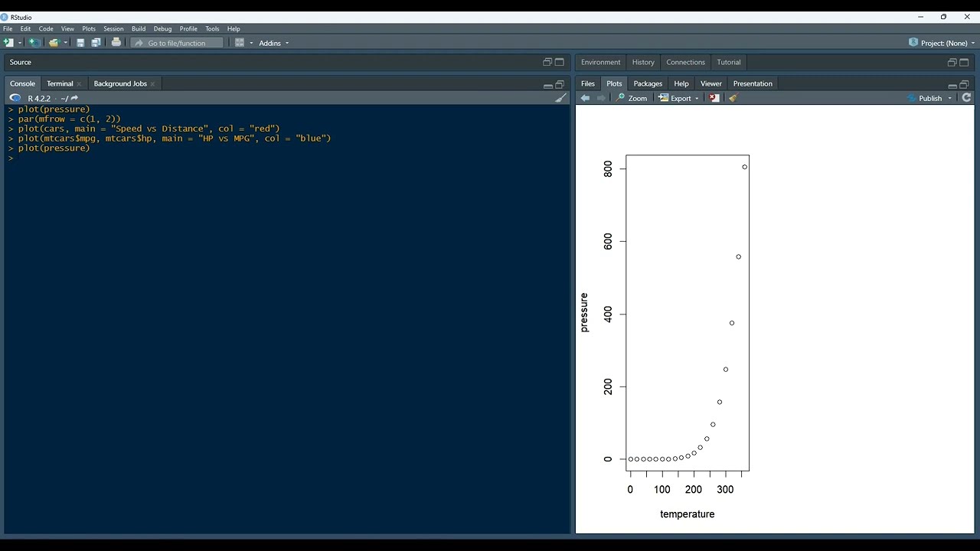Print the current file icon

116,43
